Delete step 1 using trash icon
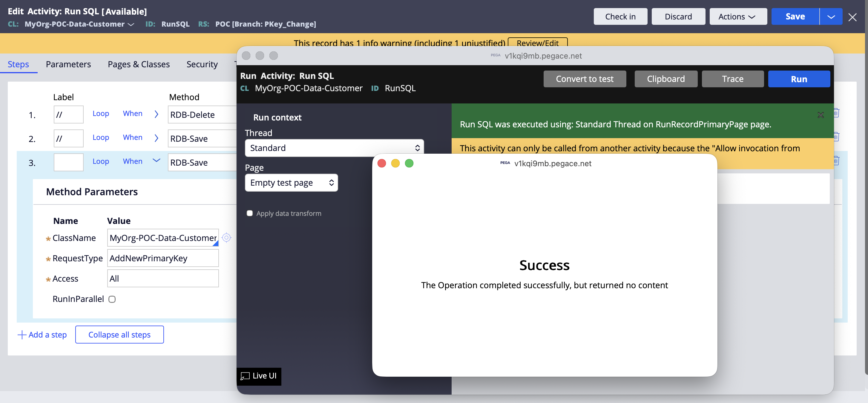This screenshot has width=868, height=403. click(x=836, y=113)
